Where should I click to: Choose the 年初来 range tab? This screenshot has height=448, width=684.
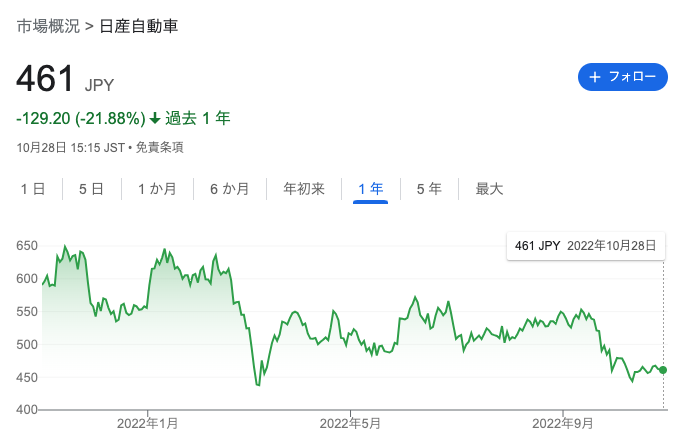coord(304,189)
